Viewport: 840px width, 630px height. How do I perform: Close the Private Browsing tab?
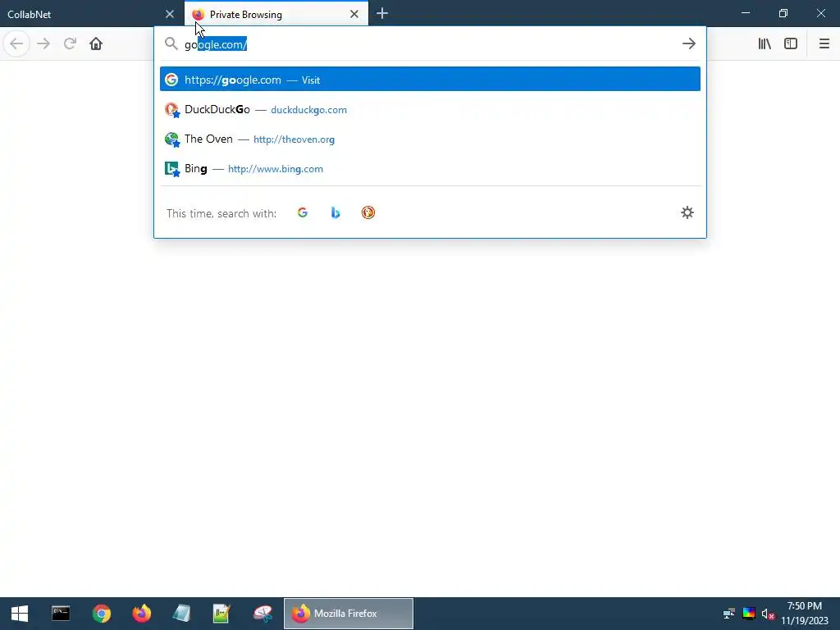(354, 14)
